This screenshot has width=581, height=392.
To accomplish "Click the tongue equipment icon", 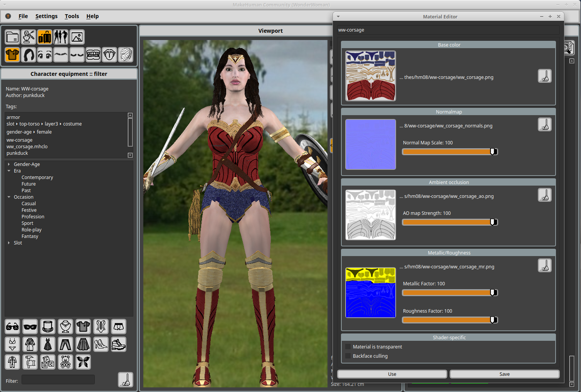I will [109, 55].
